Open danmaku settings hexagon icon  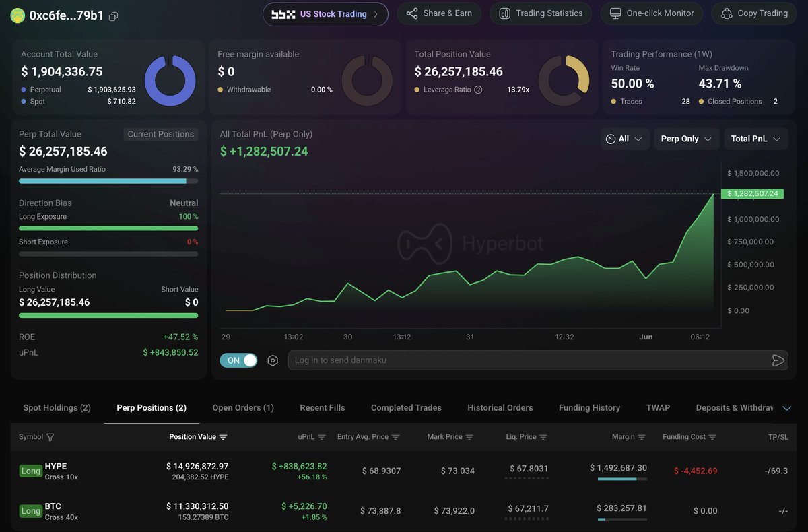[273, 360]
